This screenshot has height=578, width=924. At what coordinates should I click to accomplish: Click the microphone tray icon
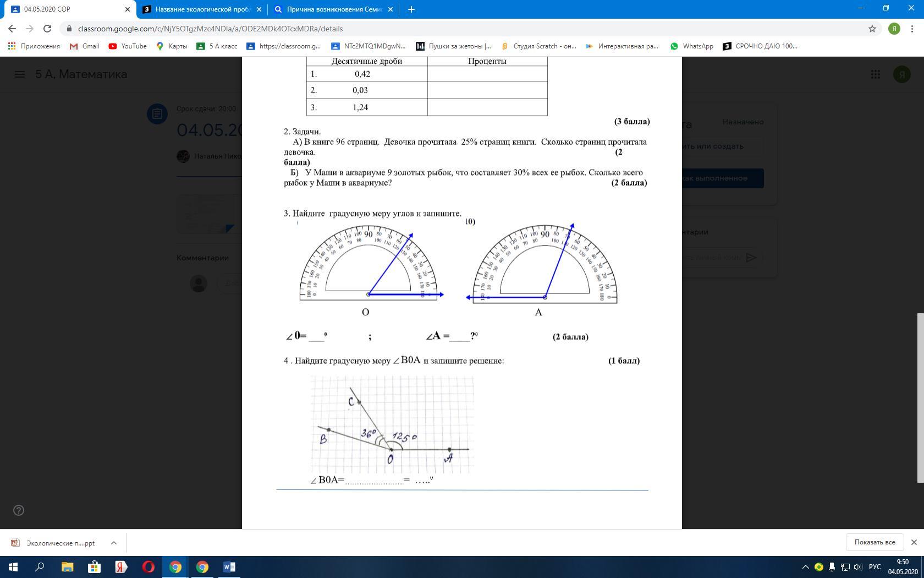[832, 567]
